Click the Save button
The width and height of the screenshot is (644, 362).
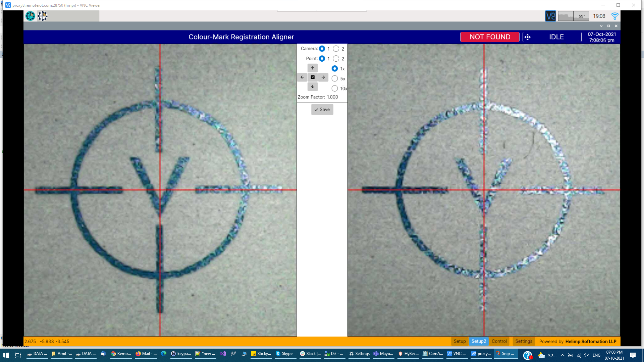tap(322, 110)
